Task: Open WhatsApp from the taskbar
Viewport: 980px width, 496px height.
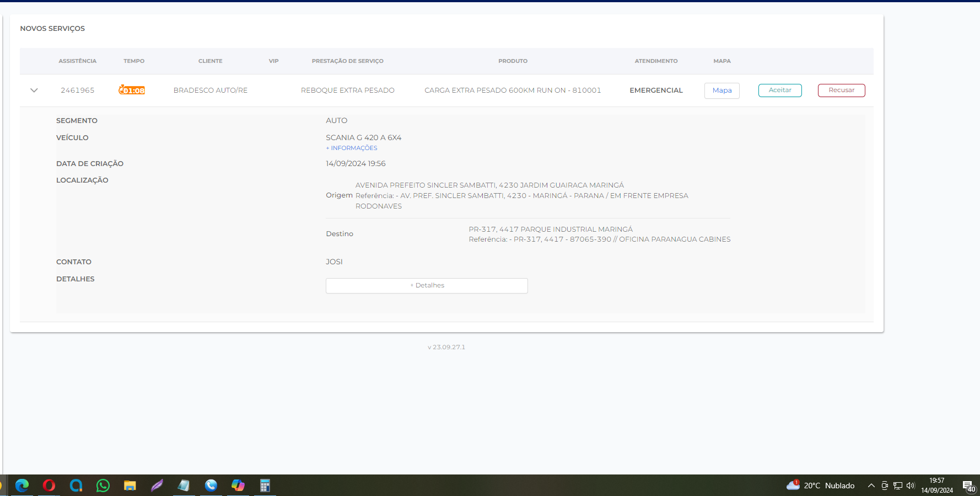Action: click(x=103, y=486)
